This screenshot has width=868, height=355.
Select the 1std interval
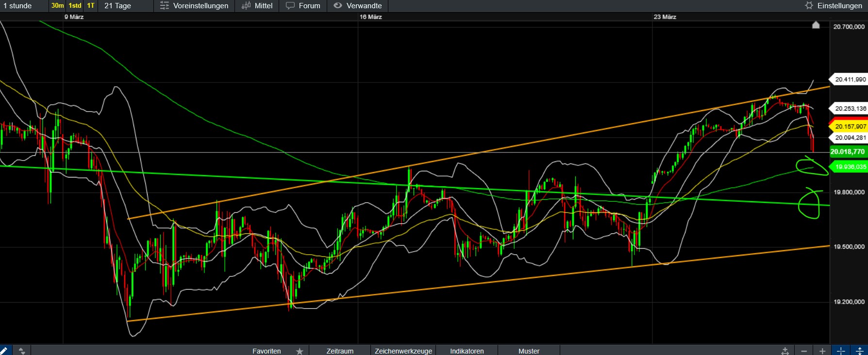[x=75, y=6]
